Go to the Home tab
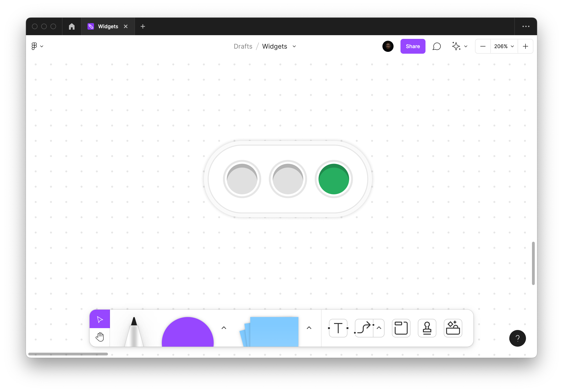 tap(72, 26)
